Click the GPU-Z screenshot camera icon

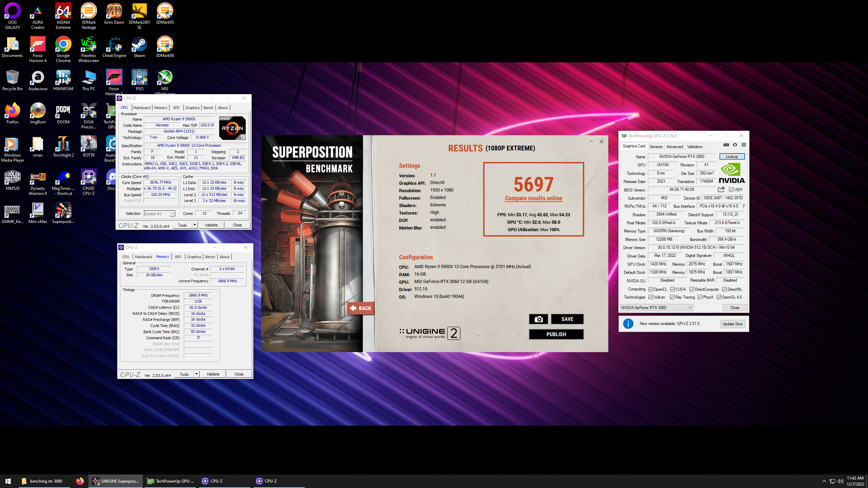[726, 145]
